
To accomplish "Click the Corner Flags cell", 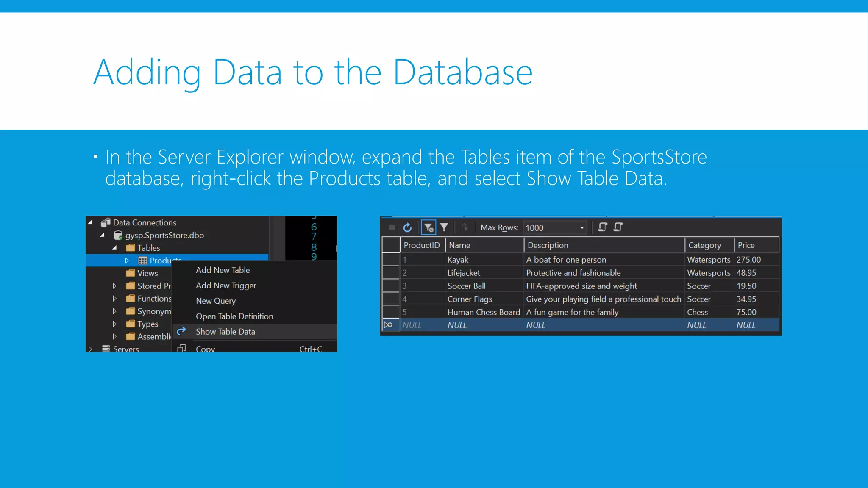I will click(x=484, y=299).
